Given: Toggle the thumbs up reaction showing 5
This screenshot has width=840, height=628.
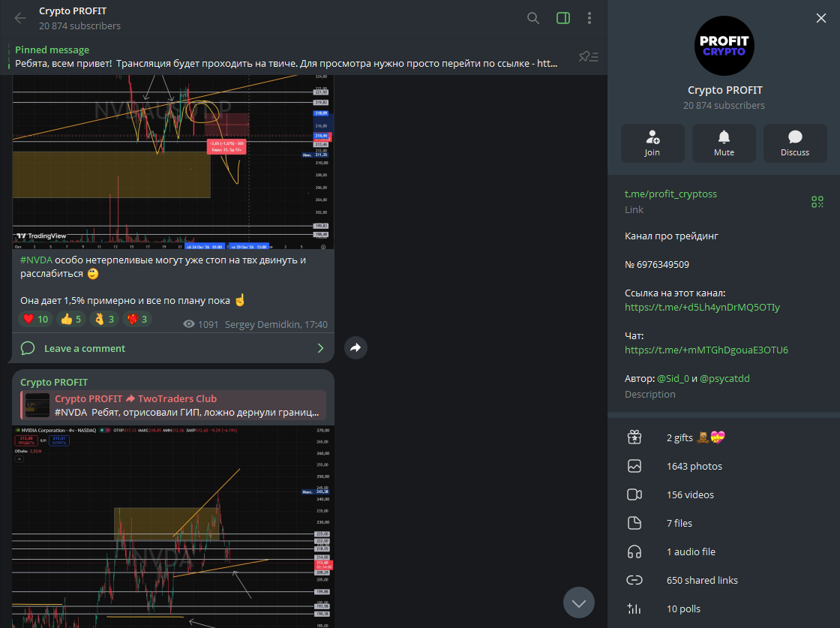Looking at the screenshot, I should 70,320.
